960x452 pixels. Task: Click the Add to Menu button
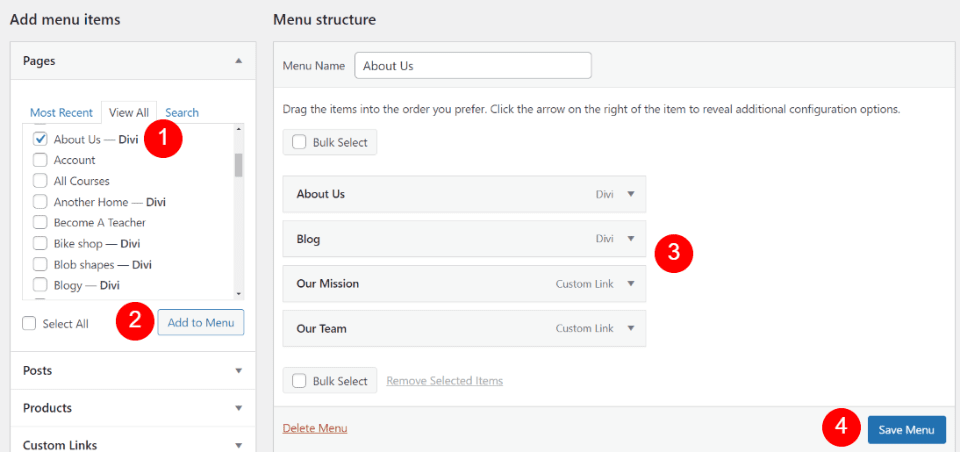(x=201, y=322)
